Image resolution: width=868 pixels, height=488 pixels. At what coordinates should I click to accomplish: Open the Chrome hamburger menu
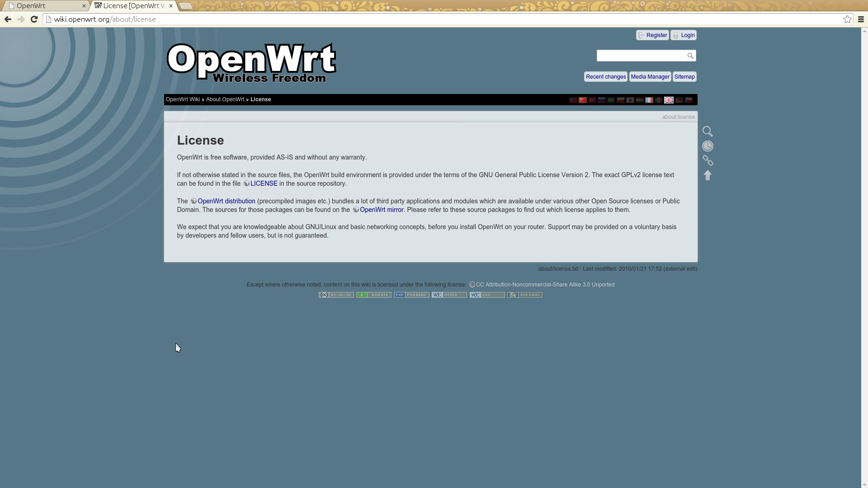[x=861, y=19]
